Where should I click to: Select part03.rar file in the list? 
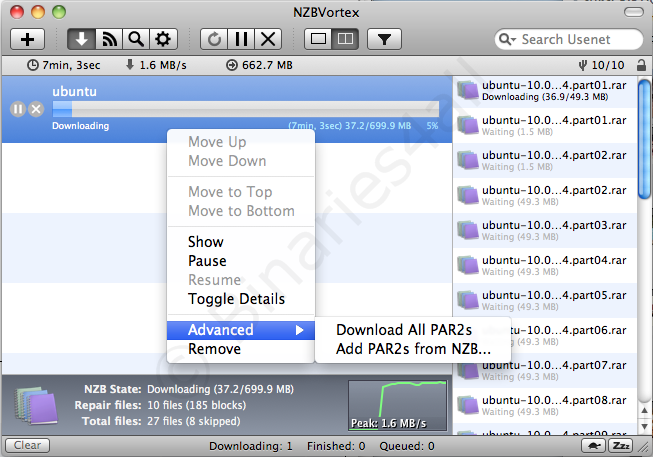coord(545,230)
